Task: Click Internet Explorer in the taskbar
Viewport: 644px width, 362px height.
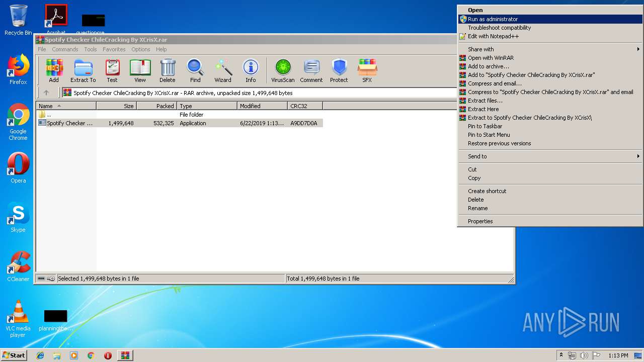Action: 40,355
